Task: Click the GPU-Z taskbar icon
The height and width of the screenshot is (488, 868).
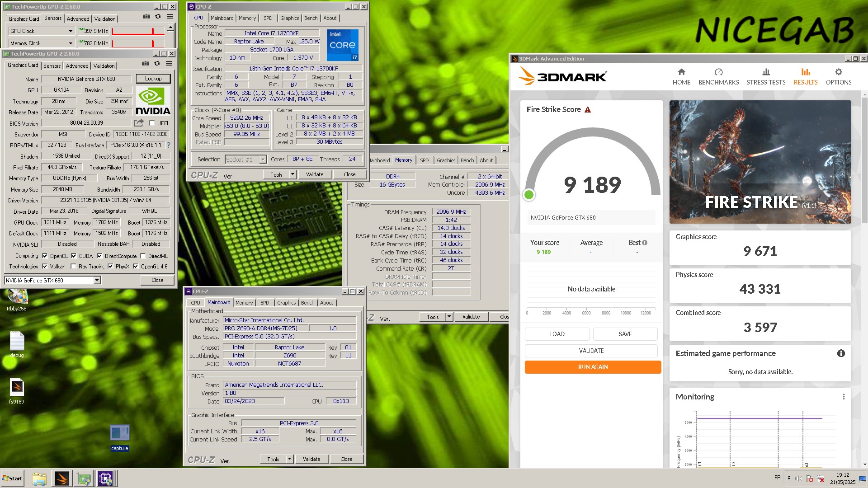Action: point(84,479)
